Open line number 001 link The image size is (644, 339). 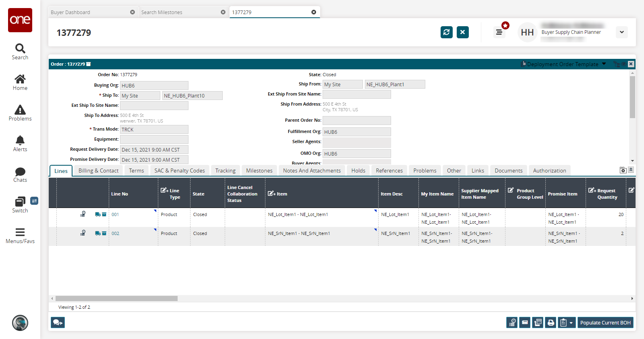click(x=115, y=214)
